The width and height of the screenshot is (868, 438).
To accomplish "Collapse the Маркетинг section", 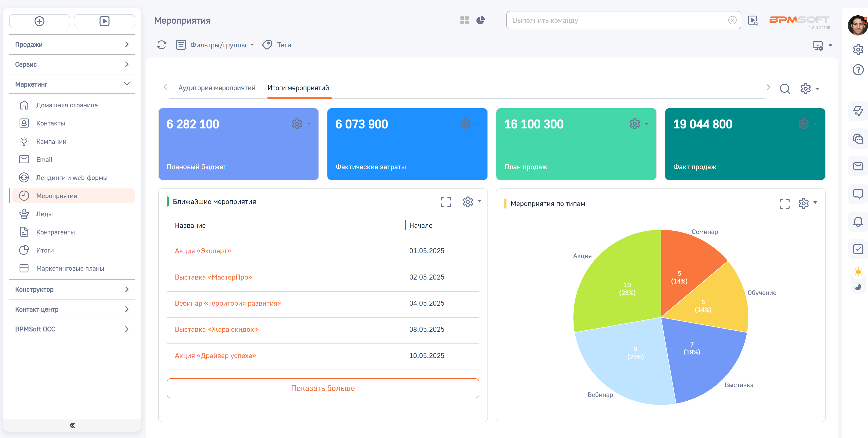I will coord(72,84).
